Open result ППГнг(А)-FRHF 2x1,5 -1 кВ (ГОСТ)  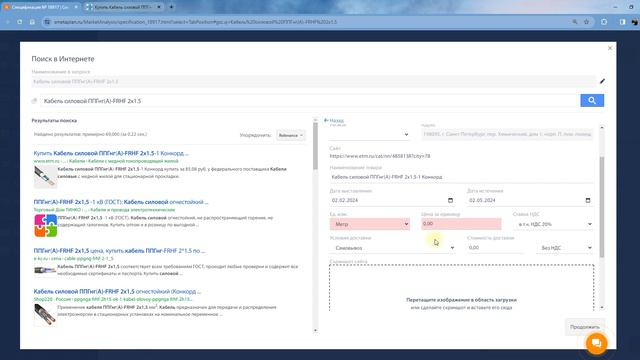[121, 202]
